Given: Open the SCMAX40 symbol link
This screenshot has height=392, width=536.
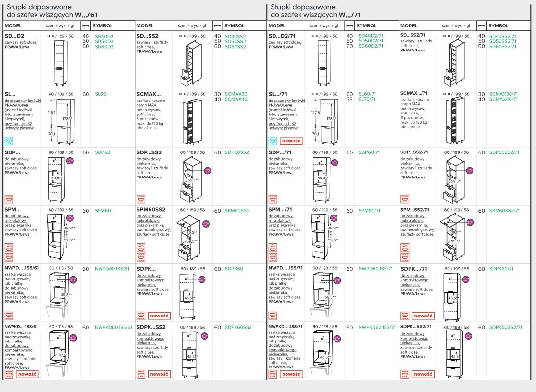Looking at the screenshot, I should point(236,99).
